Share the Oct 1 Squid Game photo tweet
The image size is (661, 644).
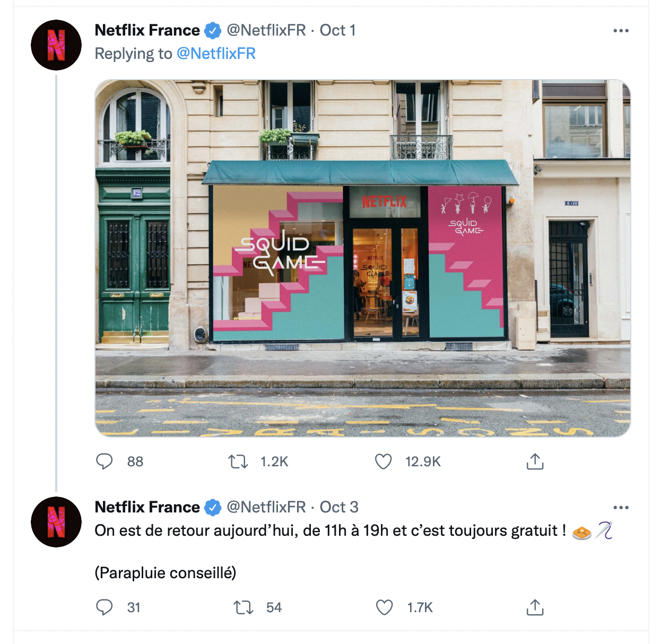click(x=535, y=462)
